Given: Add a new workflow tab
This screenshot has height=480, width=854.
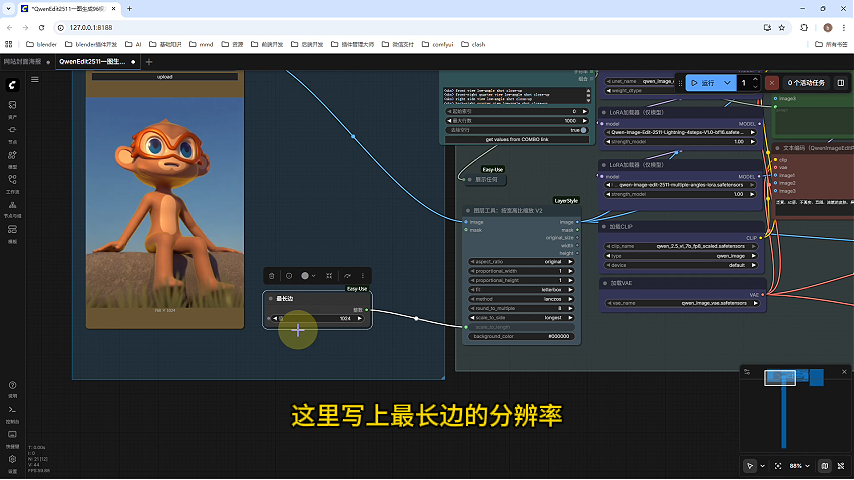Looking at the screenshot, I should tap(149, 62).
